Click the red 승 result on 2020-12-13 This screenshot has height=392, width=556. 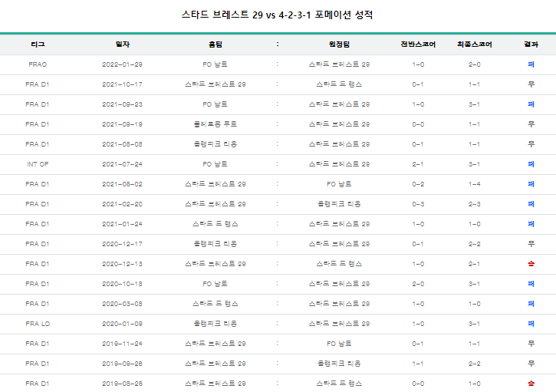531,264
